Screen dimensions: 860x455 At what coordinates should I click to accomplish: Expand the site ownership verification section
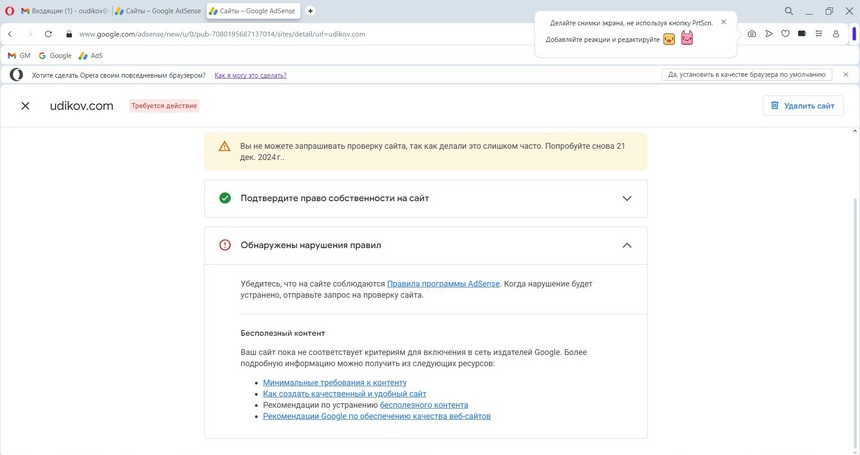626,198
